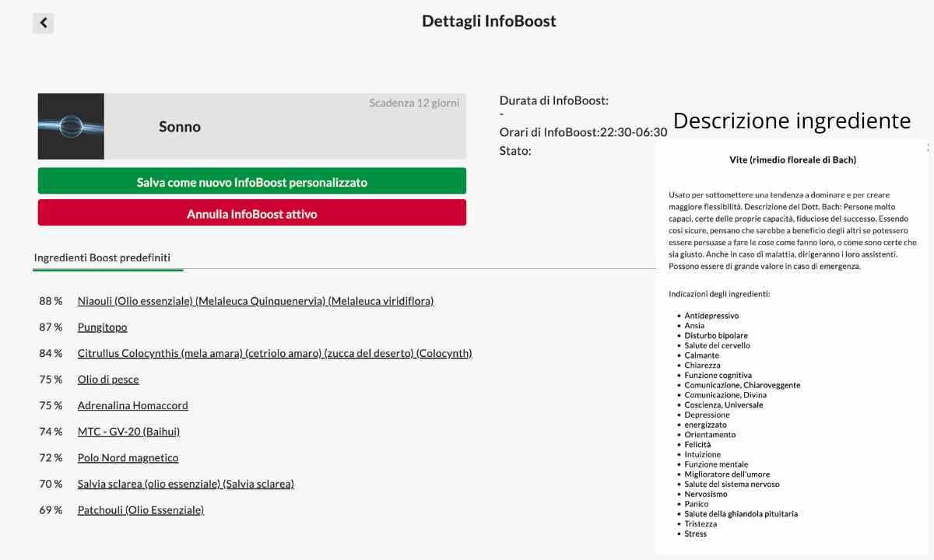
Task: Click the 72 % value
Action: [x=51, y=457]
